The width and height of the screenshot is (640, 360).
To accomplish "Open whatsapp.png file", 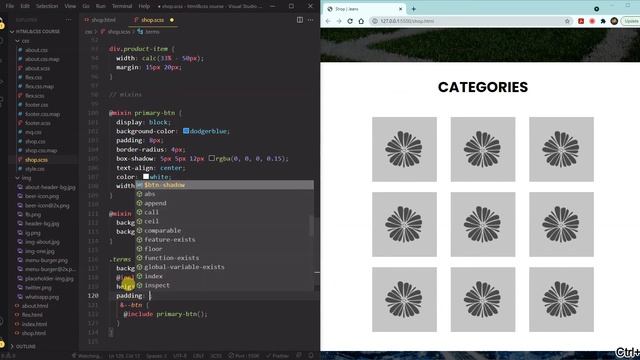I will [42, 297].
